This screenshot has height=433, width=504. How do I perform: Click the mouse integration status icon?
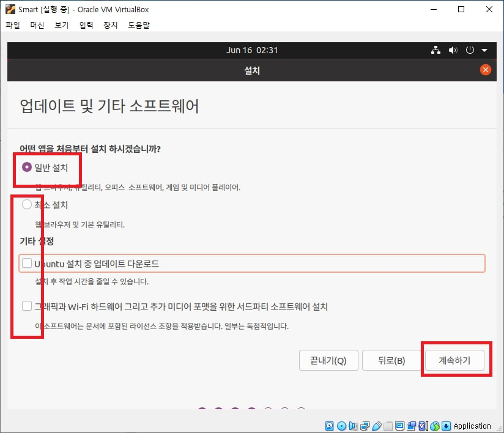[435, 426]
